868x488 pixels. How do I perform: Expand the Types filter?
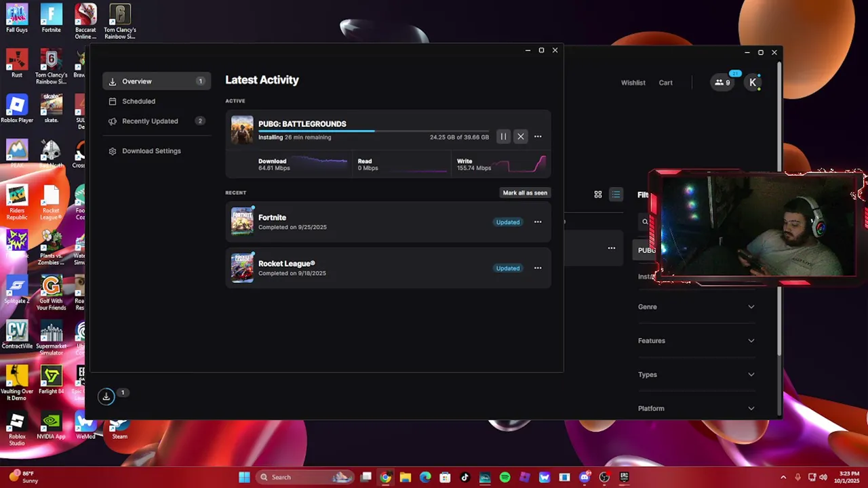click(x=696, y=375)
